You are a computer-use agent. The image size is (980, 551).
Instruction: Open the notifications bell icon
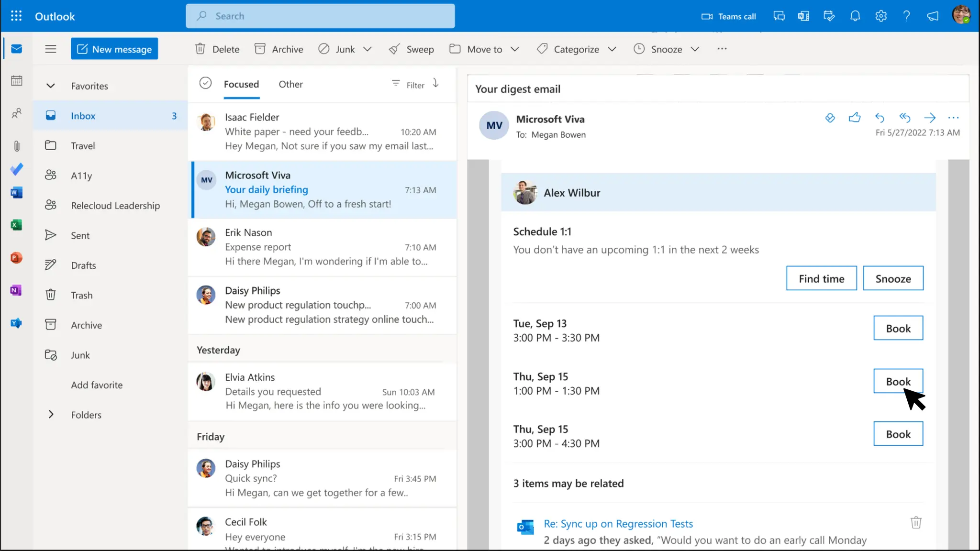(x=855, y=16)
